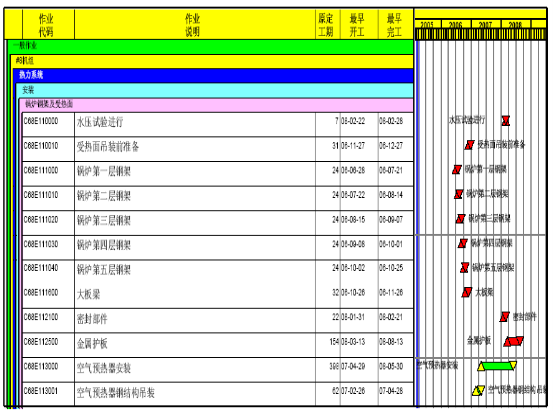Screen dimensions: 553x411
Task: Click the 2007 year in timescale header
Action: tap(486, 24)
